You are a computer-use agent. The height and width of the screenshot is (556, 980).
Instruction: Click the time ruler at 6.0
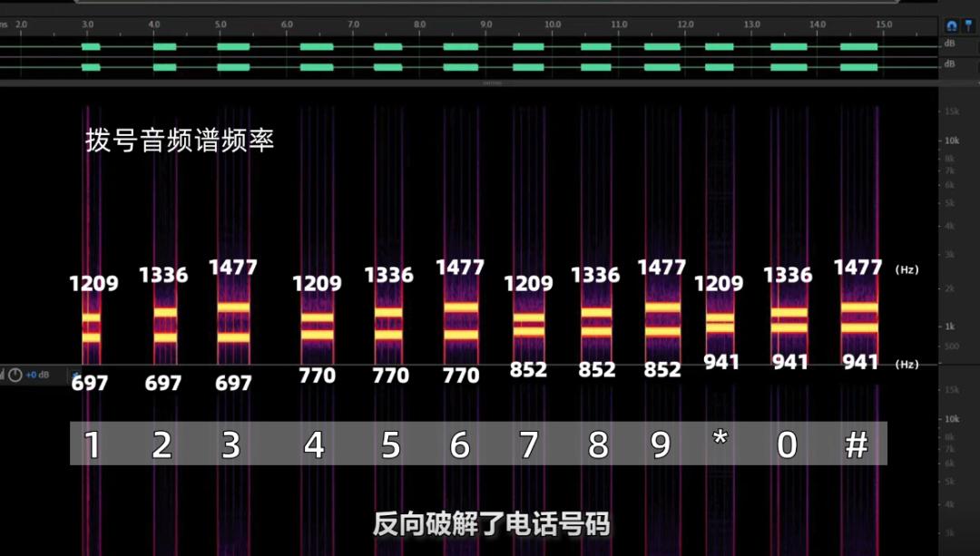click(x=287, y=24)
